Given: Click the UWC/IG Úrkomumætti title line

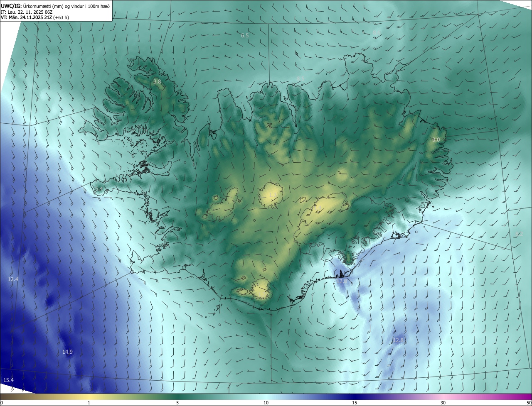Looking at the screenshot, I should (55, 6).
